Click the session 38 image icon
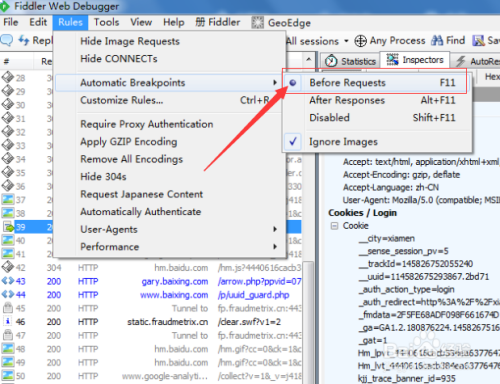 pyautogui.click(x=8, y=213)
